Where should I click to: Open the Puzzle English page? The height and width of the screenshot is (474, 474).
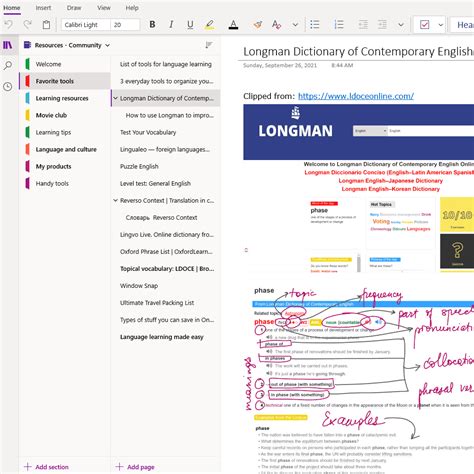pyautogui.click(x=165, y=166)
